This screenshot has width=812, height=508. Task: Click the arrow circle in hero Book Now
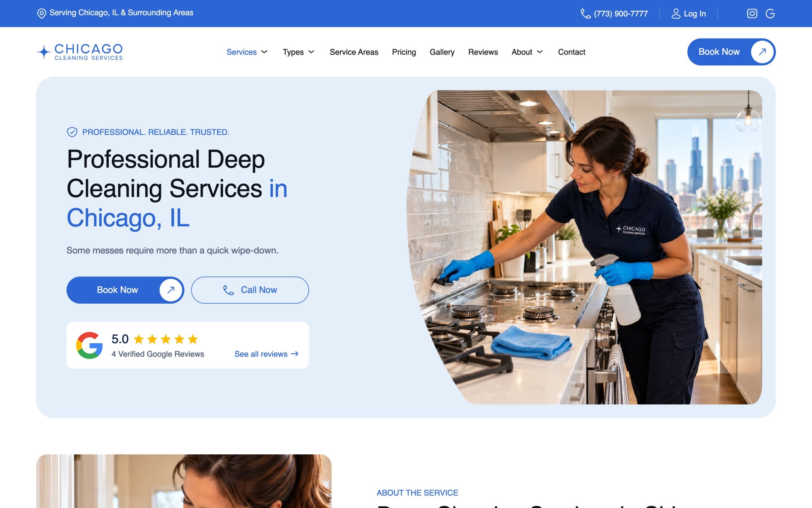click(x=171, y=290)
